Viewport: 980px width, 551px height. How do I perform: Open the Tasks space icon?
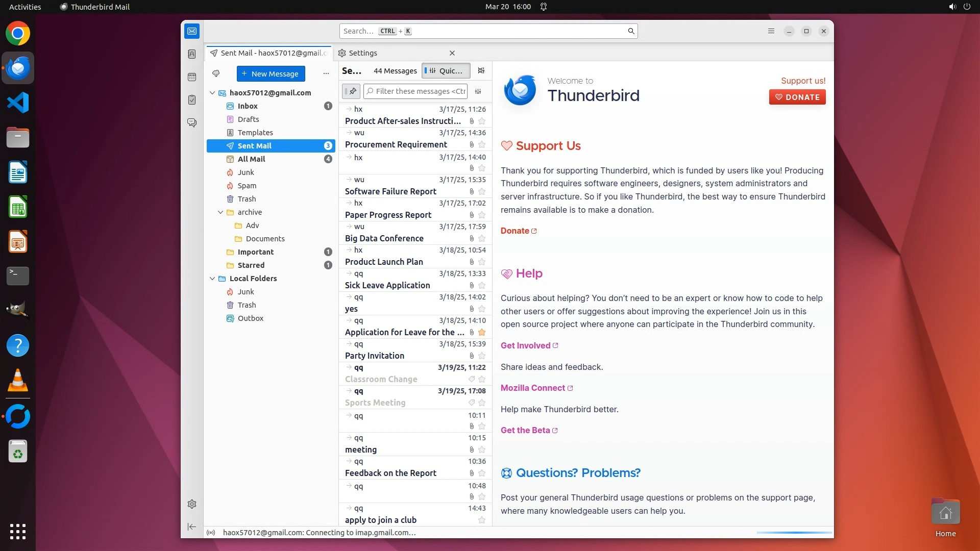click(x=192, y=100)
